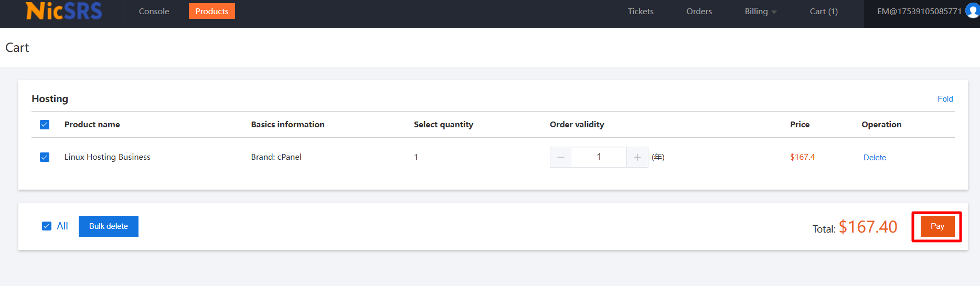Increase order validity with plus button
This screenshot has width=980, height=286.
[637, 157]
